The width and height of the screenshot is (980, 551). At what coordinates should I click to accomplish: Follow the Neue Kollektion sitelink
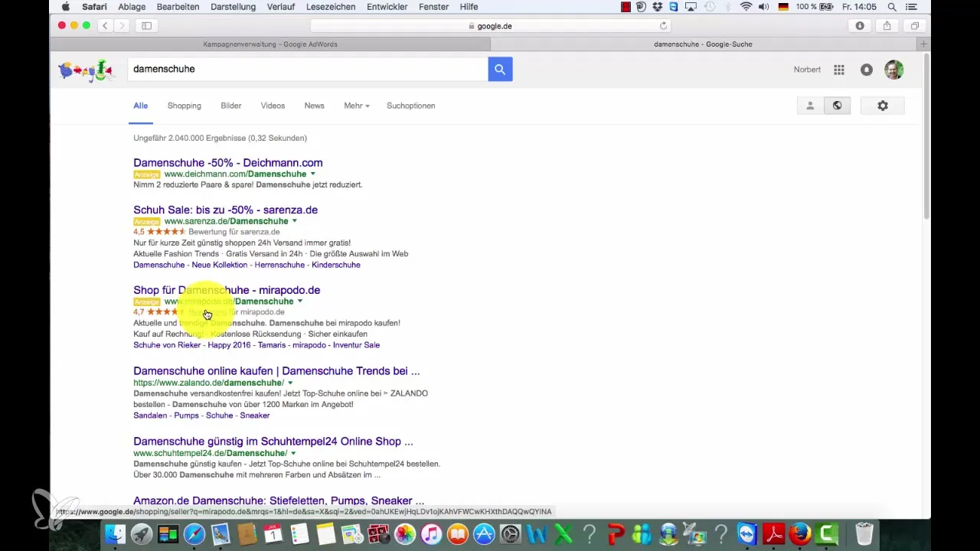220,265
